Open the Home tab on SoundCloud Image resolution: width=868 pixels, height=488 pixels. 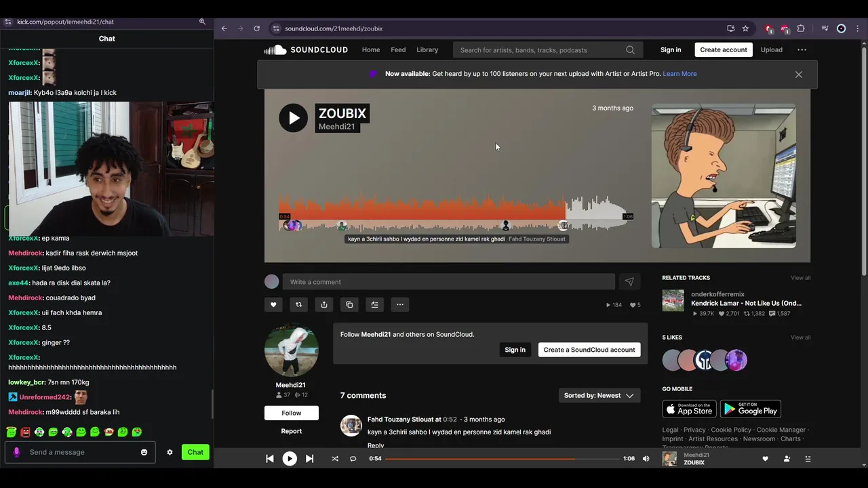[371, 49]
